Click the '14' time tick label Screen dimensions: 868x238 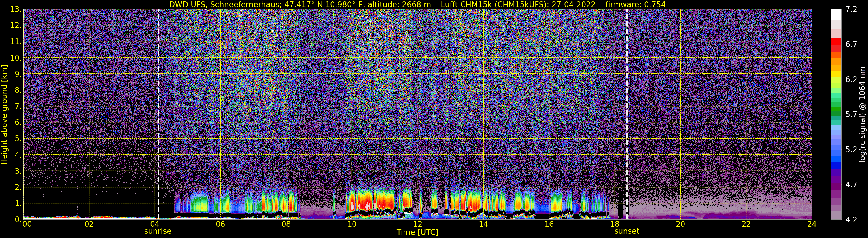483,224
